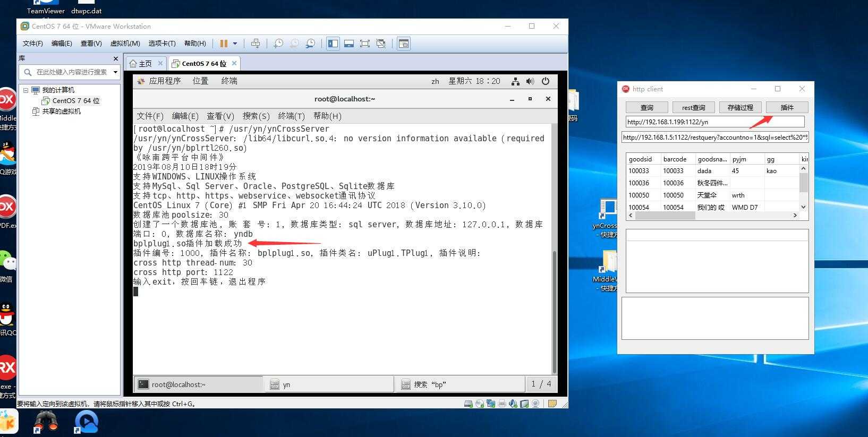
Task: Pause the virtual machine from VMware toolbar
Action: 224,44
